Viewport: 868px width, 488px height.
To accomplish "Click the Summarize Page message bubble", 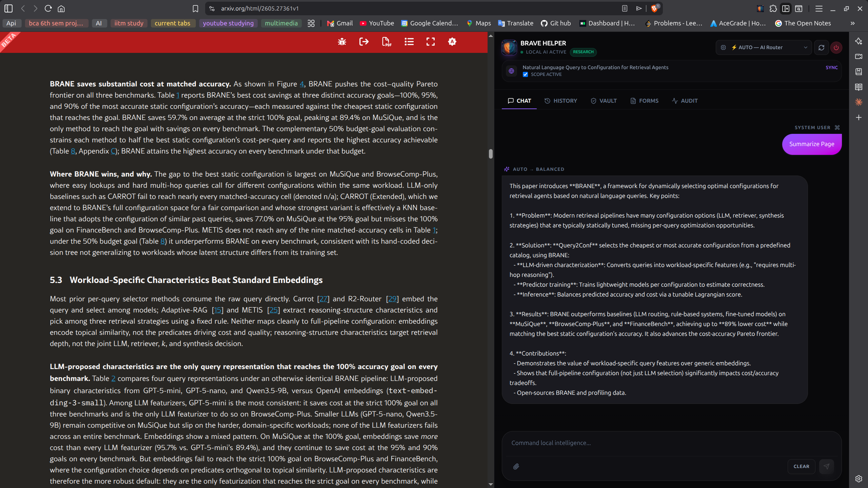I will pyautogui.click(x=812, y=144).
